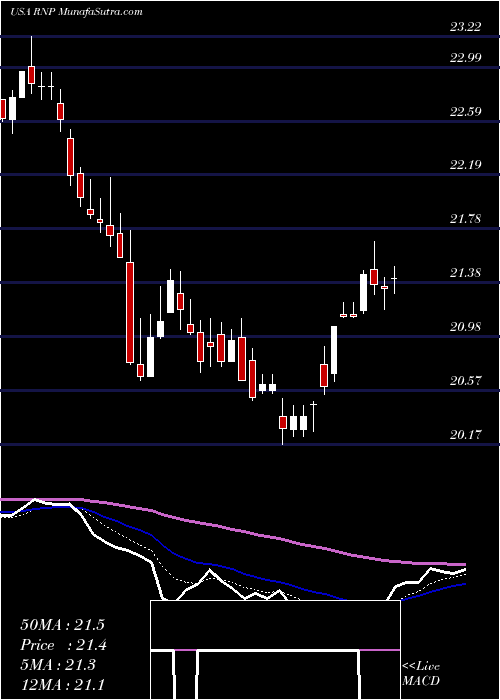
Task: Click the 12MA : 21.1 readout
Action: [62, 684]
